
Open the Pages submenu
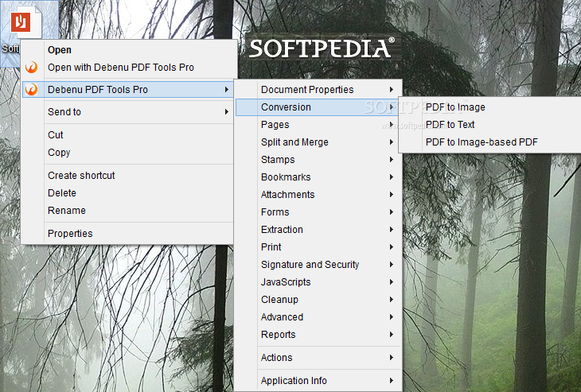pyautogui.click(x=318, y=124)
